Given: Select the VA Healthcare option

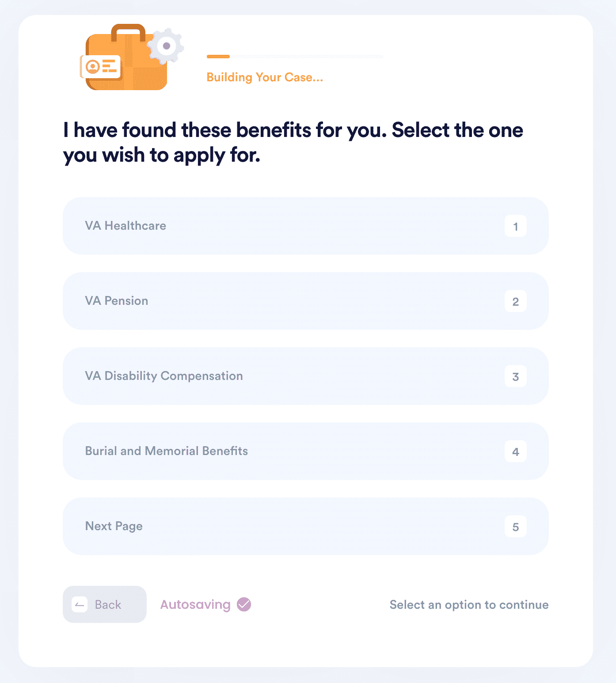Looking at the screenshot, I should point(306,226).
